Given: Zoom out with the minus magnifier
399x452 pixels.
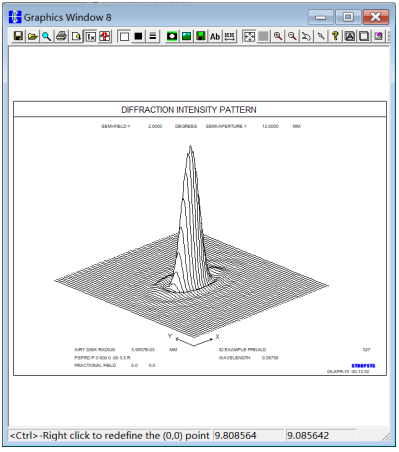Looking at the screenshot, I should point(292,36).
